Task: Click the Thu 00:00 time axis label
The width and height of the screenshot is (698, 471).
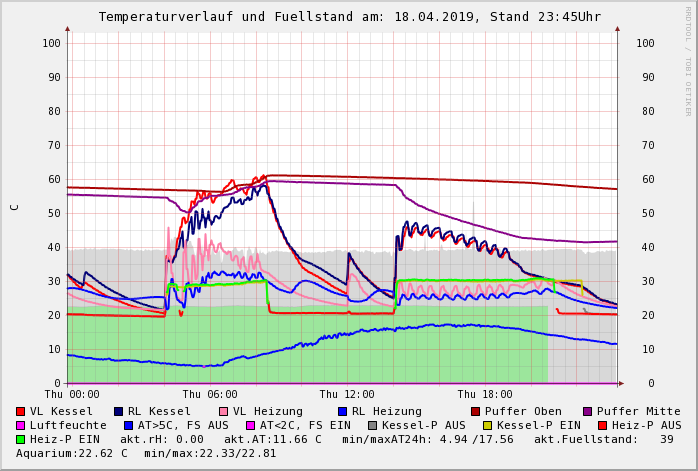Action: (72, 395)
